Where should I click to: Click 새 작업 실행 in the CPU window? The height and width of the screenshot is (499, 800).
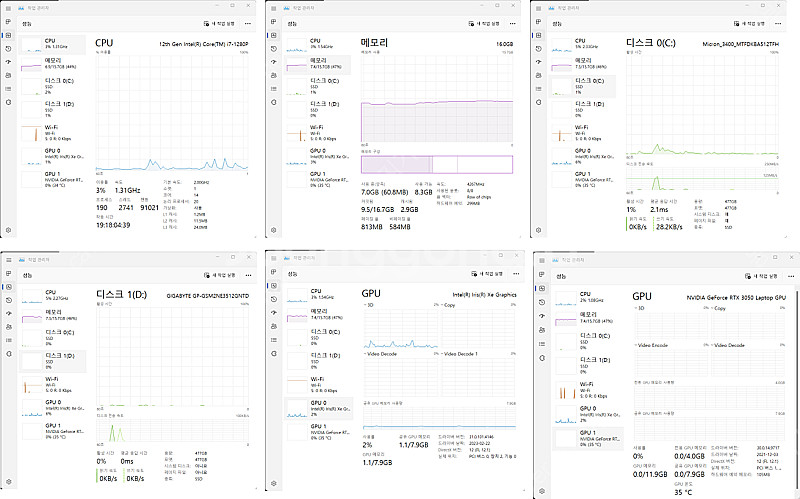pyautogui.click(x=220, y=22)
